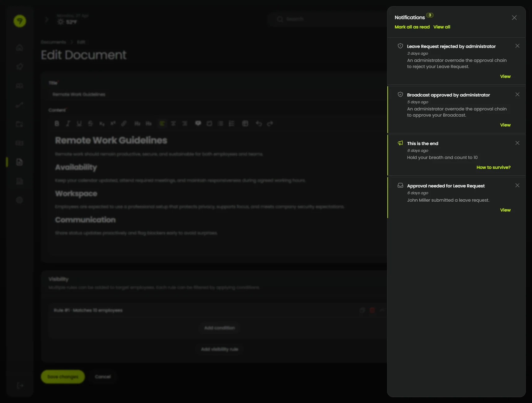The height and width of the screenshot is (403, 532).
Task: Open the Home section from the sidebar
Action: [x=20, y=48]
